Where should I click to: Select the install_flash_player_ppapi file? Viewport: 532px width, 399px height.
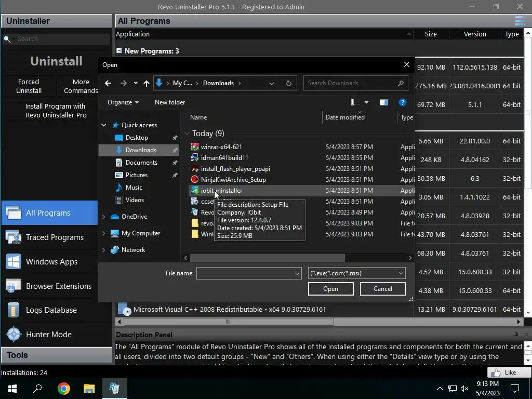(235, 169)
